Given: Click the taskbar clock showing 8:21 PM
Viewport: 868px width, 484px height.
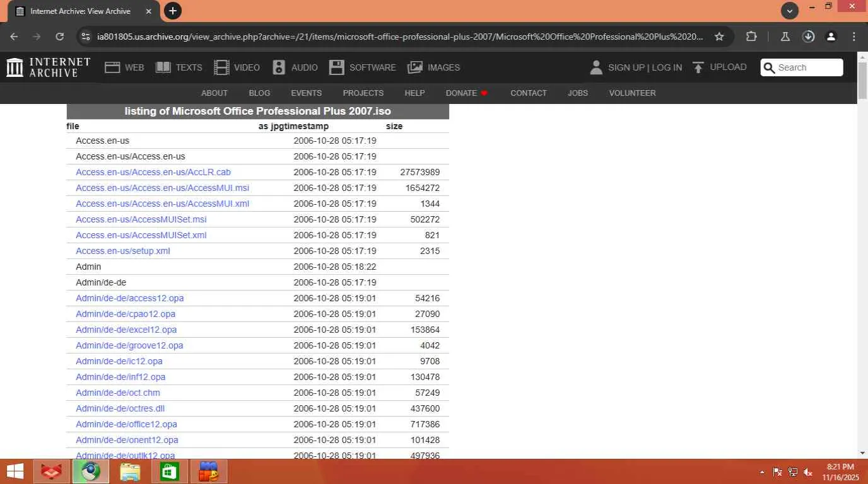Looking at the screenshot, I should tap(840, 472).
